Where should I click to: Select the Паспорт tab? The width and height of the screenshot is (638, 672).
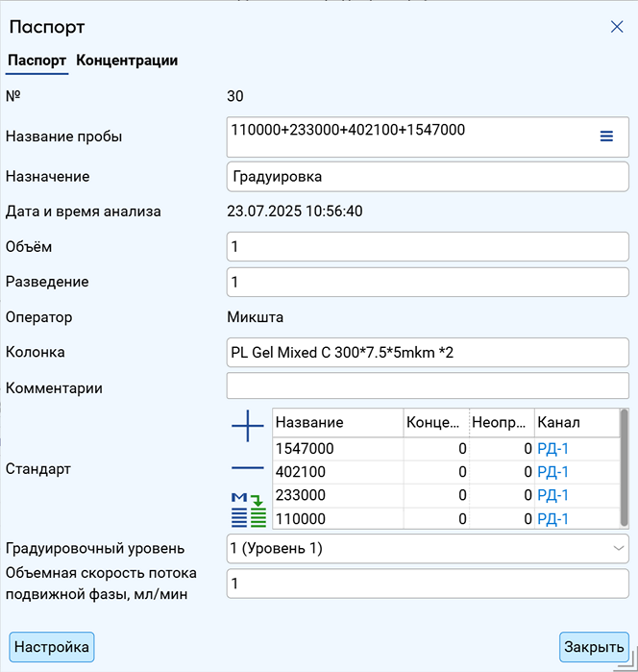tap(37, 61)
